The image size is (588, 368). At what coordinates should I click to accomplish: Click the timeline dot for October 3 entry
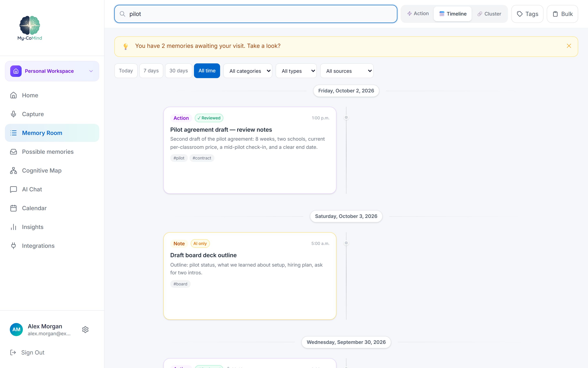pyautogui.click(x=346, y=243)
